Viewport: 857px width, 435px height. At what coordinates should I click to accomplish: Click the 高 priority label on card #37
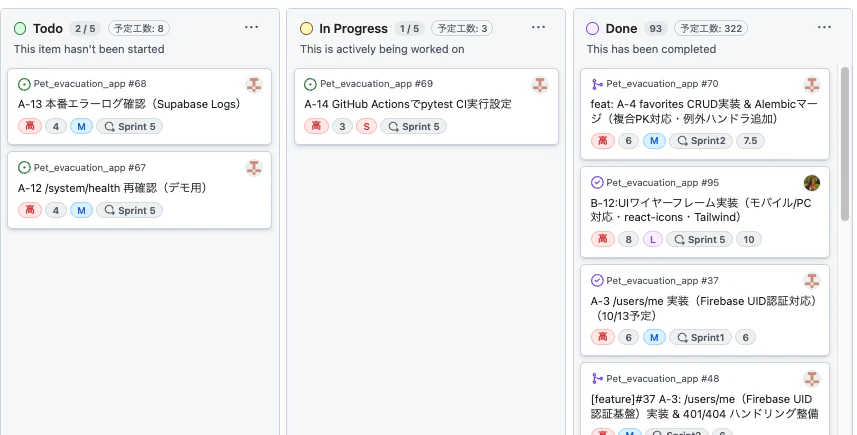click(x=603, y=338)
